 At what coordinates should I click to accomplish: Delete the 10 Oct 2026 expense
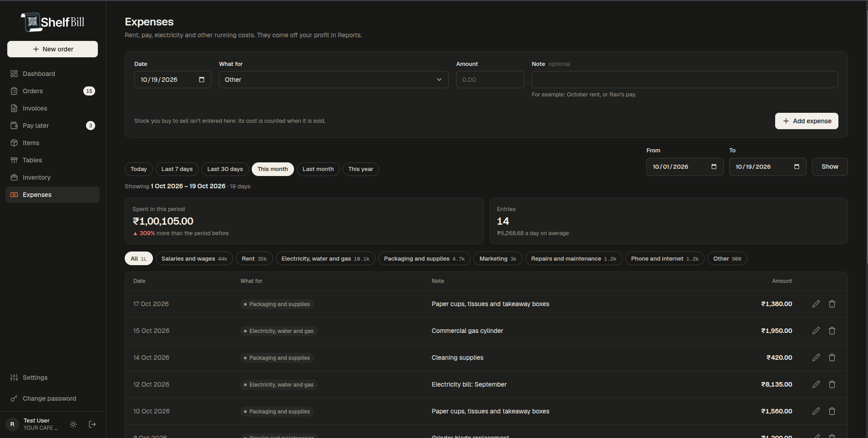(832, 411)
